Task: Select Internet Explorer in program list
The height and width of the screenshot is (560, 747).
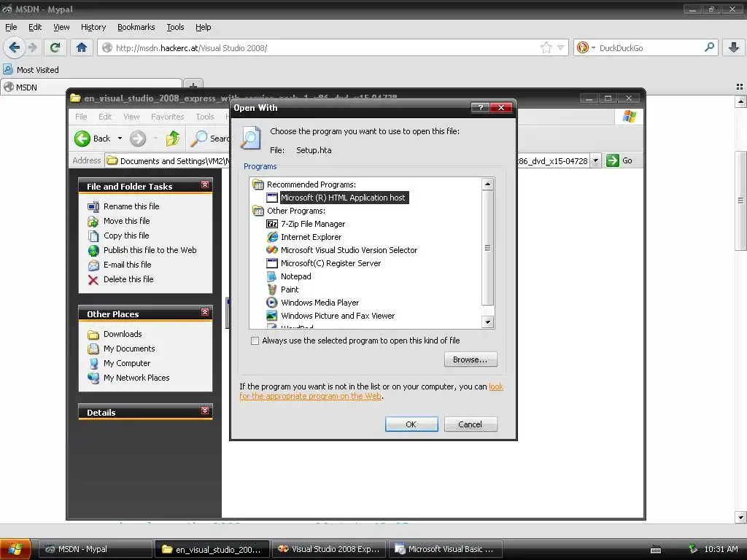Action: [311, 237]
